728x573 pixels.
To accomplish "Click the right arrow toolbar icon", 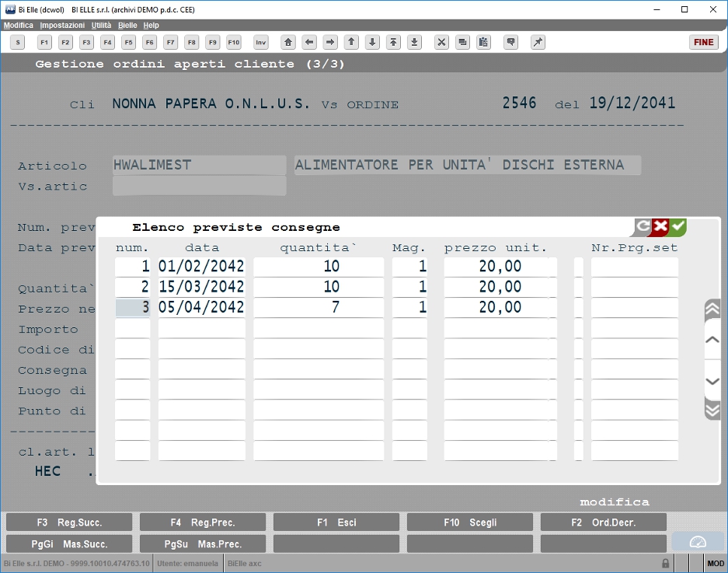I will pyautogui.click(x=330, y=42).
